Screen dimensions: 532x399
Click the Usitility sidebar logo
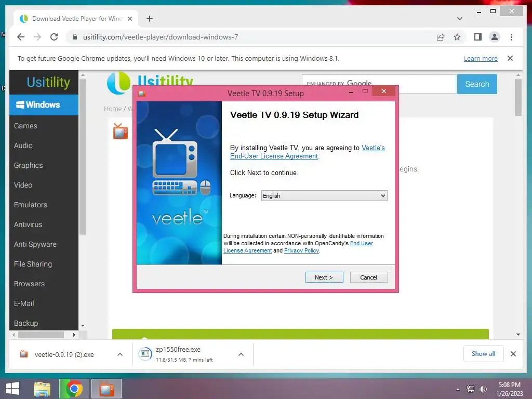[x=48, y=82]
